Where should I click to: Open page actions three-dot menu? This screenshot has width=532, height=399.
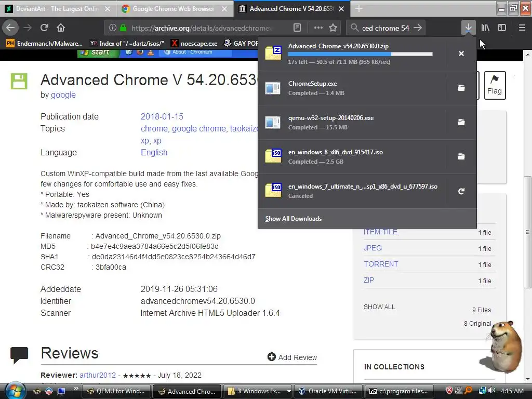[318, 28]
